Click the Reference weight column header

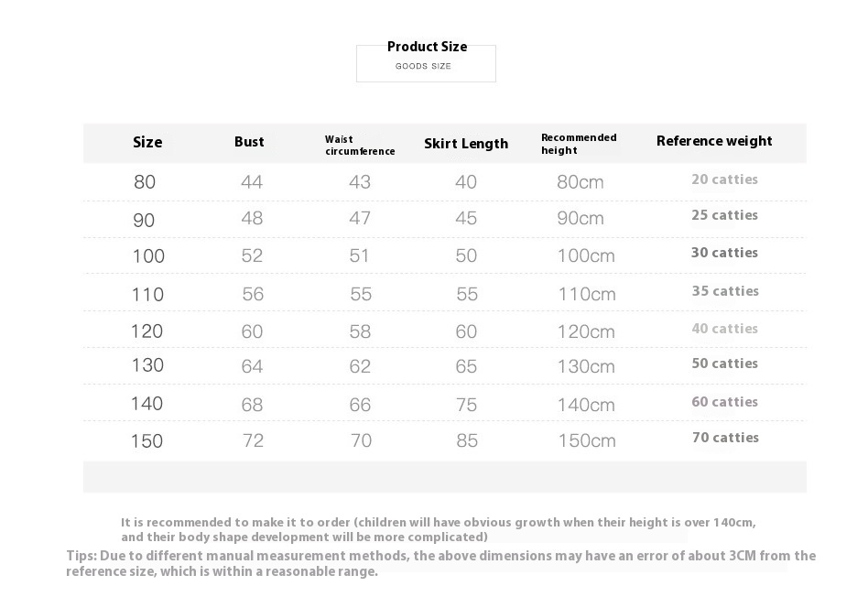coord(714,141)
